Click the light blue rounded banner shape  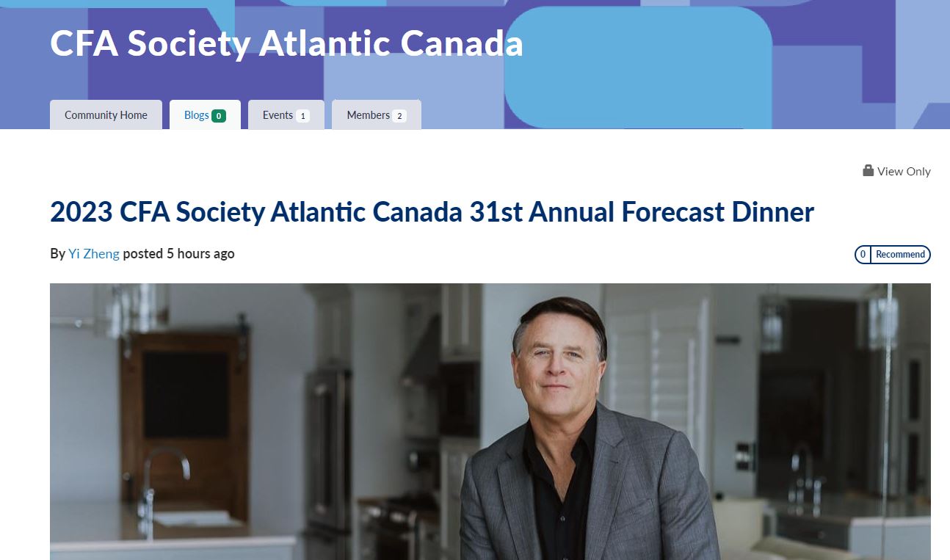pyautogui.click(x=637, y=68)
